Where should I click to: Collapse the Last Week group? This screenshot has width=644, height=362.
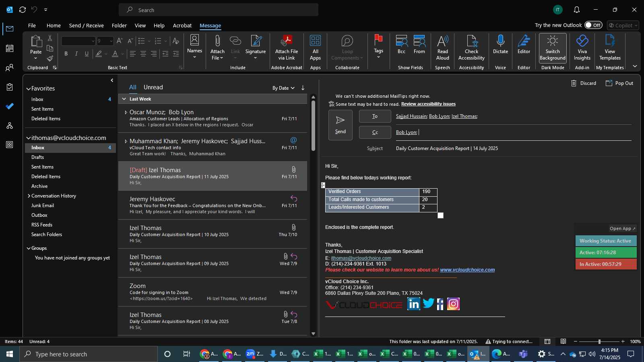click(124, 99)
